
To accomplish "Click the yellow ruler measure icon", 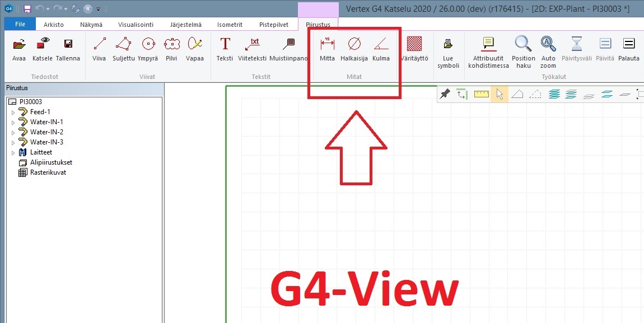I will tap(482, 95).
